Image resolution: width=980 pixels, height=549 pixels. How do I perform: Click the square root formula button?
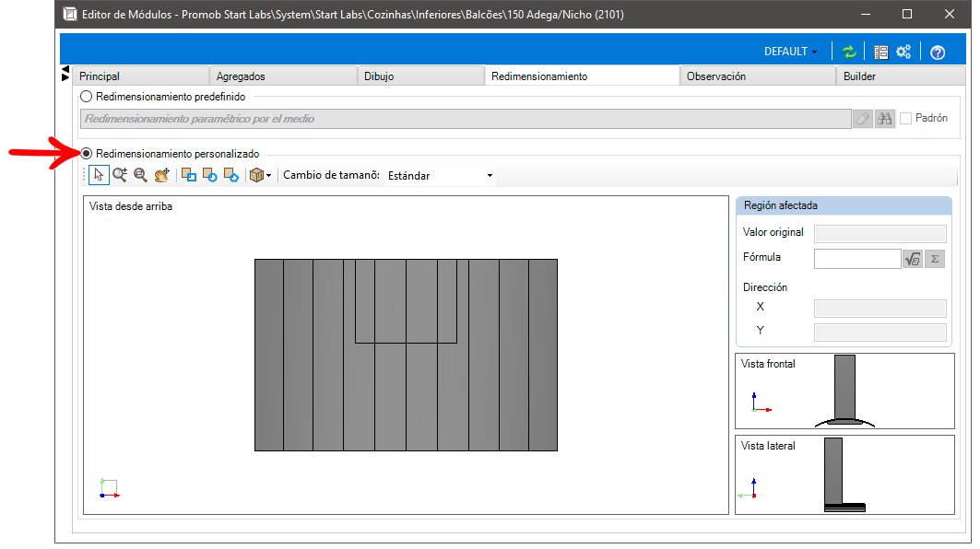tap(913, 259)
